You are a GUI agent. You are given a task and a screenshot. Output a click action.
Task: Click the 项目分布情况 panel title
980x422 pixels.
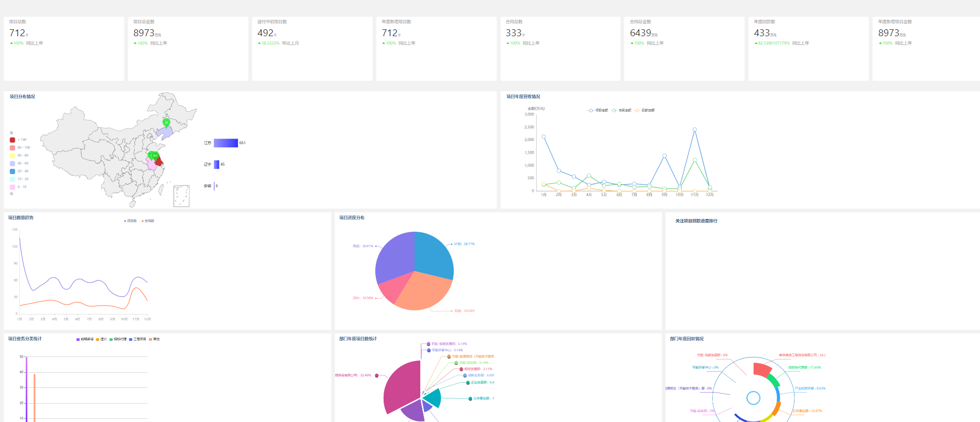coord(23,96)
